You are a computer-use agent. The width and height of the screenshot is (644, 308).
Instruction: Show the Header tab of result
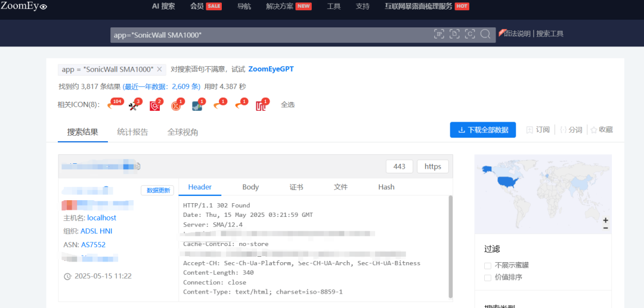point(200,187)
